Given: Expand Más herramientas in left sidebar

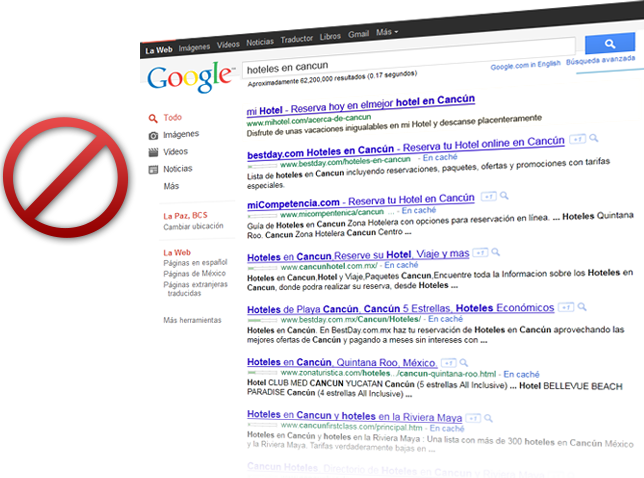Looking at the screenshot, I should click(192, 320).
